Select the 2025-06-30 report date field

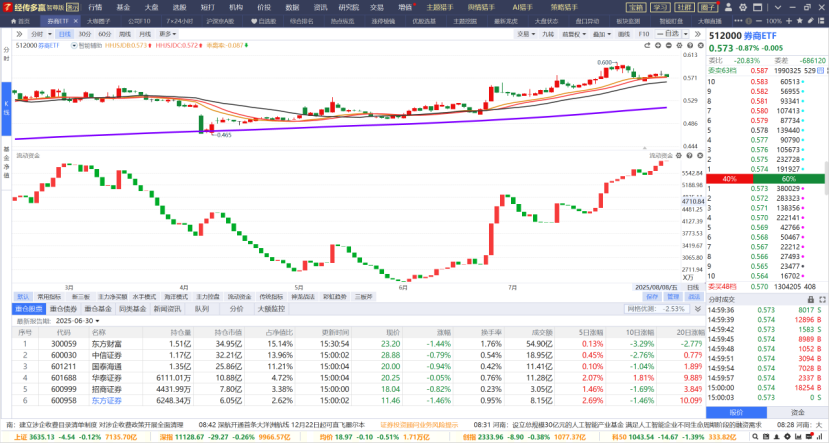tap(81, 321)
